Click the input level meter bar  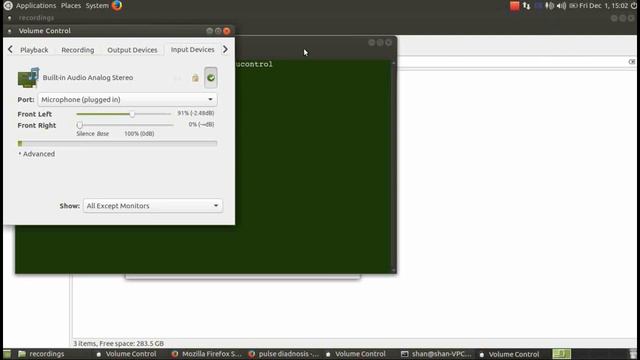118,143
